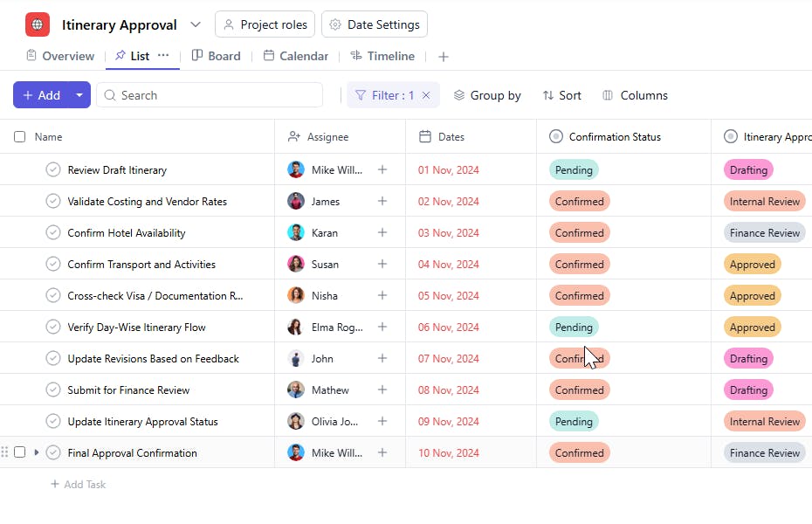Check the Final Approval Confirmation row checkbox
Viewport: 812px width, 524px height.
pos(20,452)
